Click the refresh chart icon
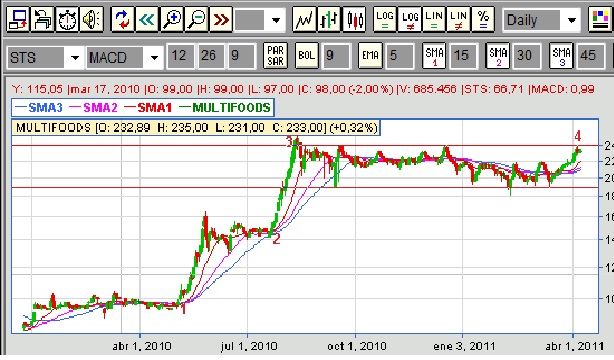The height and width of the screenshot is (360, 614). [x=122, y=18]
